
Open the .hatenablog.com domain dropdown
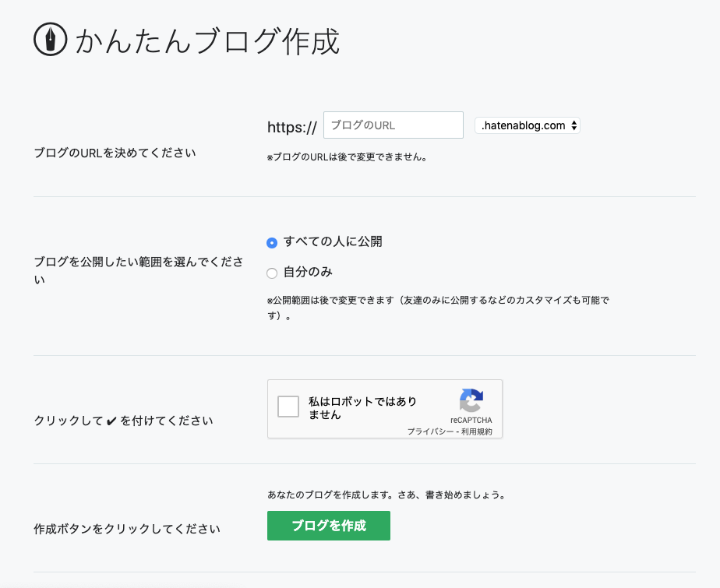click(x=528, y=125)
